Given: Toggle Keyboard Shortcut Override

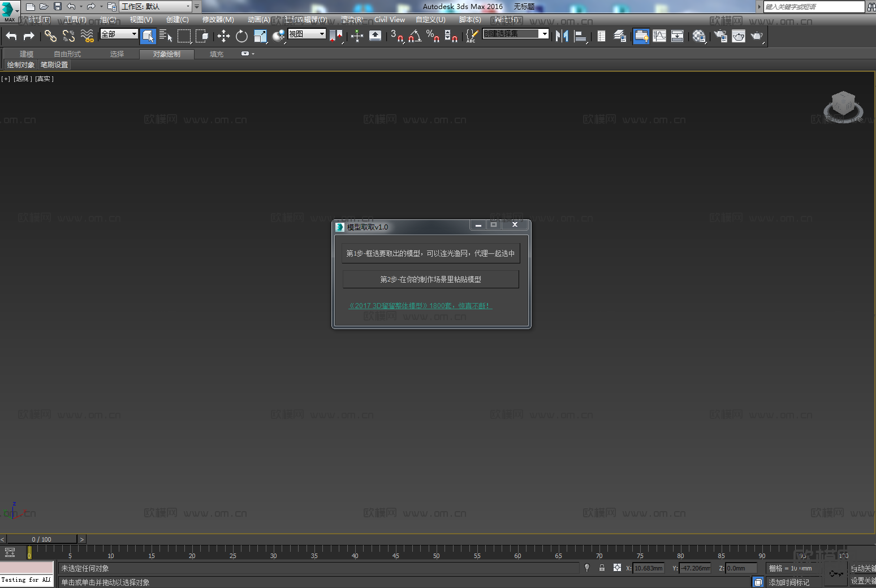Looking at the screenshot, I should click(375, 36).
